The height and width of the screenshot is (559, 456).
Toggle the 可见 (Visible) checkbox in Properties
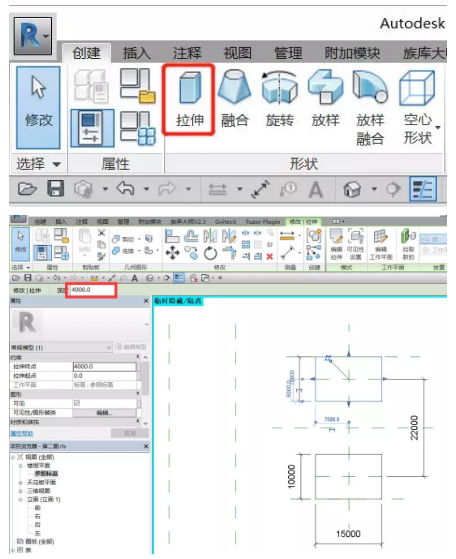(x=77, y=403)
